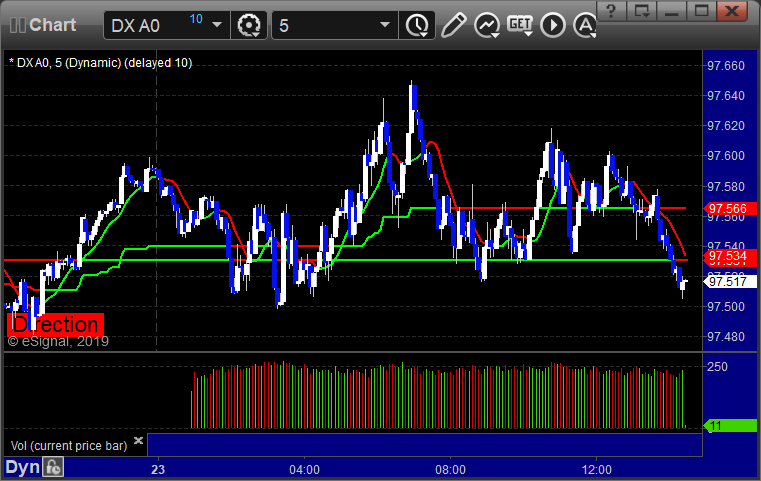Maximize the chart window

point(701,11)
